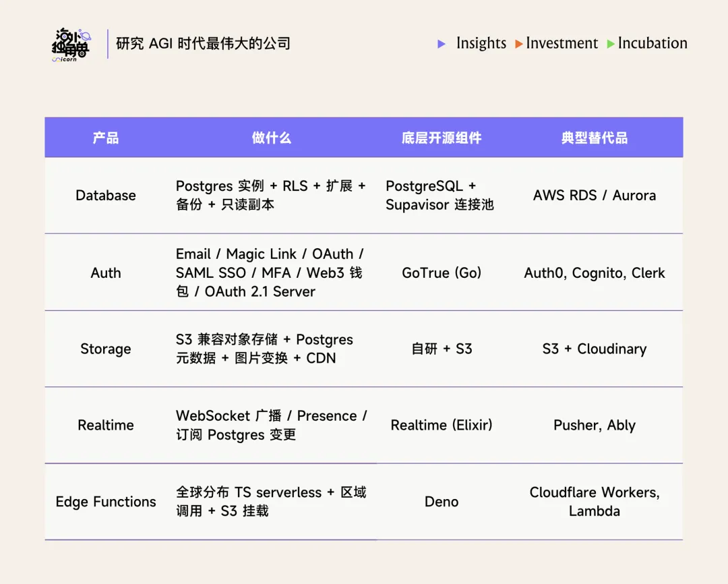Click the 典型替代品 column header
This screenshot has height=584, width=728.
(x=595, y=138)
